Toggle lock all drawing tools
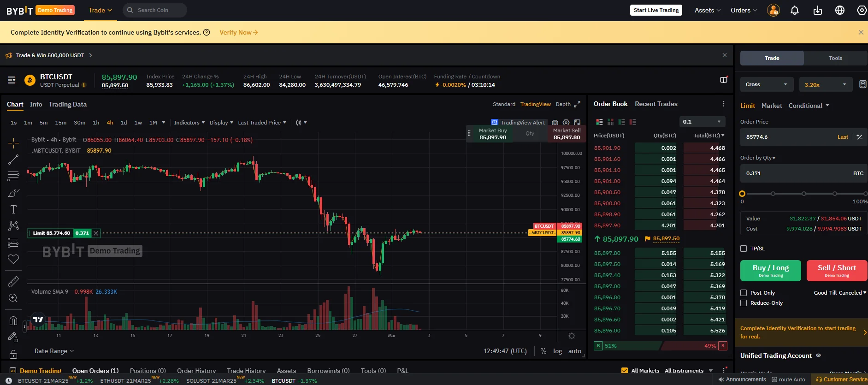This screenshot has height=385, width=868. click(x=13, y=354)
